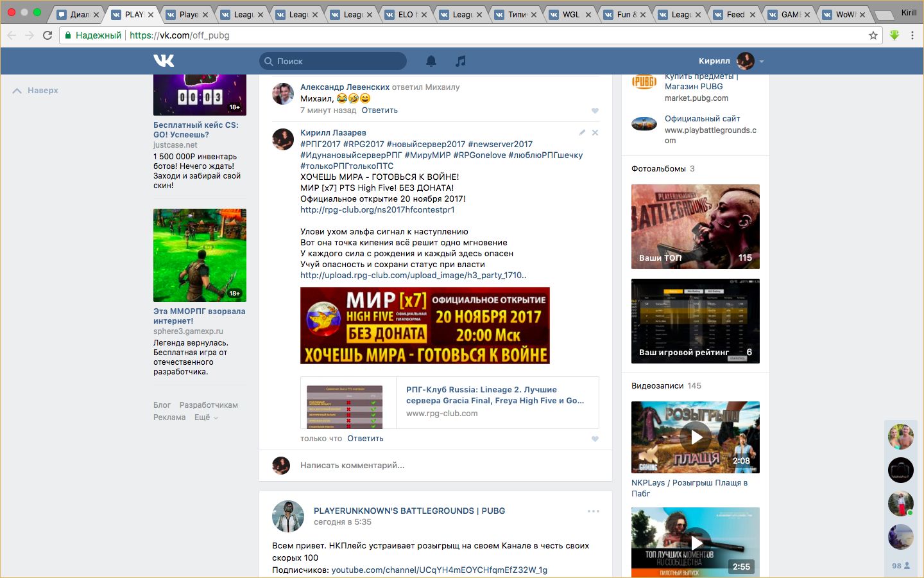The width and height of the screenshot is (924, 578).
Task: Go forward in browser history
Action: pyautogui.click(x=30, y=35)
